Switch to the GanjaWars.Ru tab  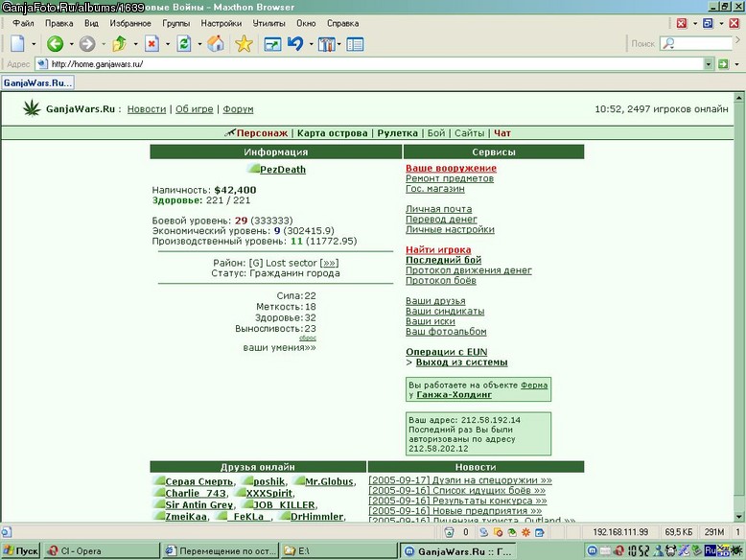37,82
